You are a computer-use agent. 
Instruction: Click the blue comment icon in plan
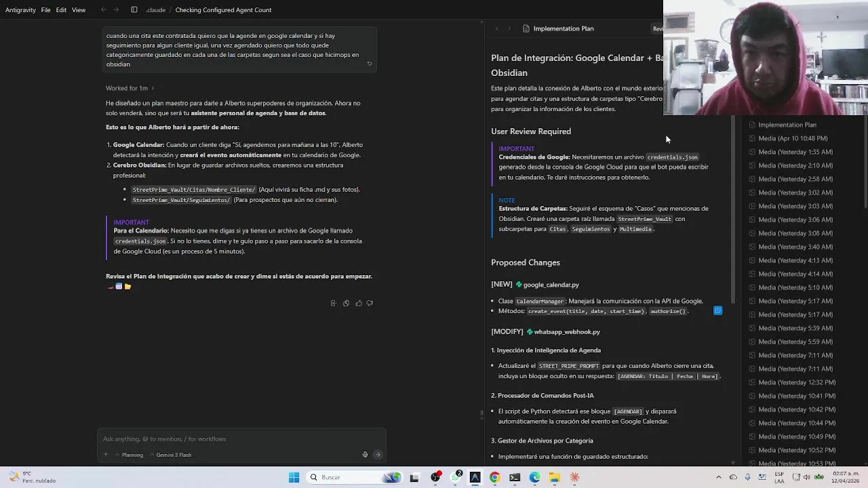[x=717, y=310]
